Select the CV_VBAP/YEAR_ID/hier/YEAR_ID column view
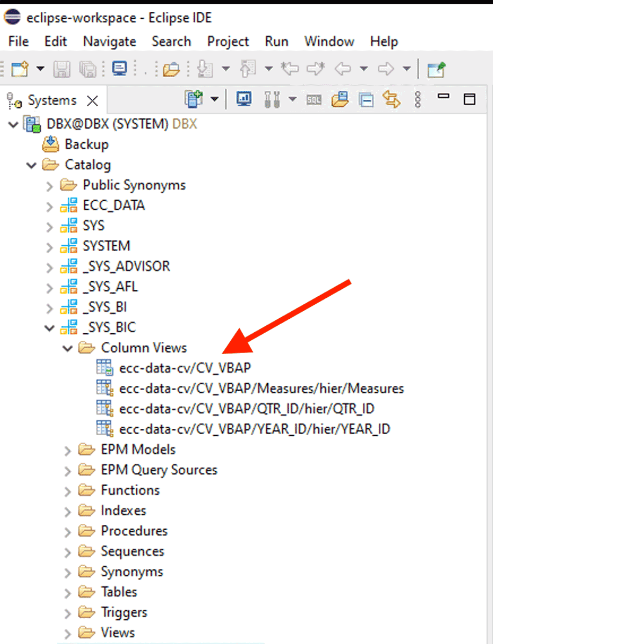 [254, 429]
